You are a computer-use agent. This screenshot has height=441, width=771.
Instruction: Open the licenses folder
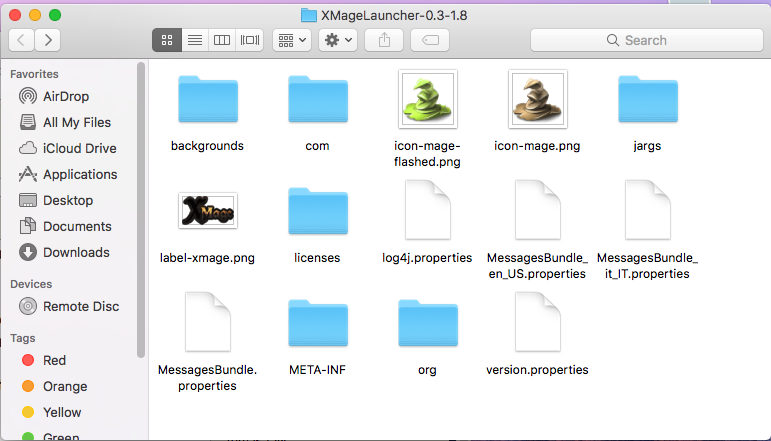(x=317, y=212)
